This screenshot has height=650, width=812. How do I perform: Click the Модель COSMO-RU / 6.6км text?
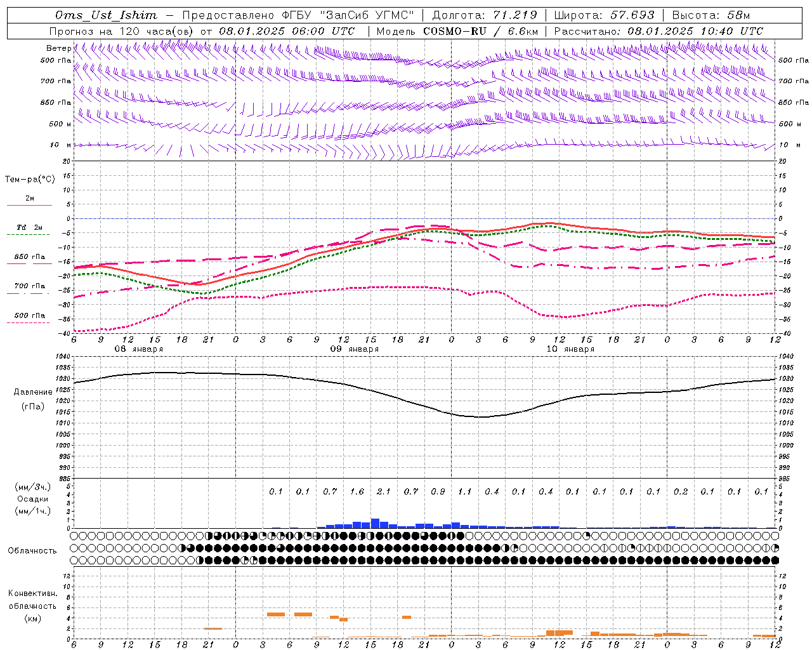coord(457,31)
